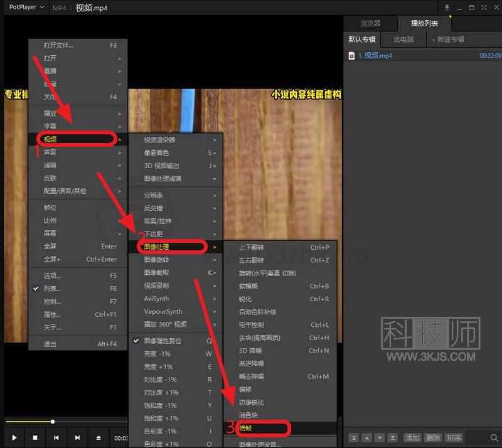This screenshot has height=448, width=502.
Task: Click + 新建专辑 to create album
Action: [448, 40]
